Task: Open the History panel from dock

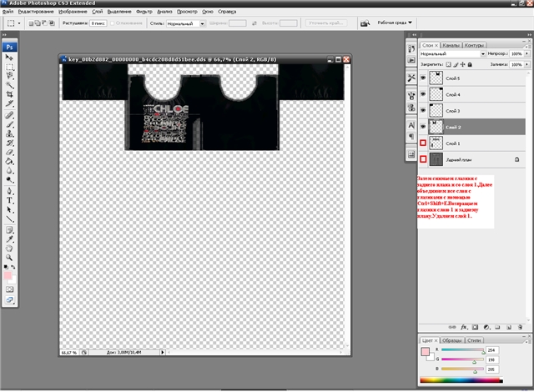Action: pyautogui.click(x=411, y=48)
